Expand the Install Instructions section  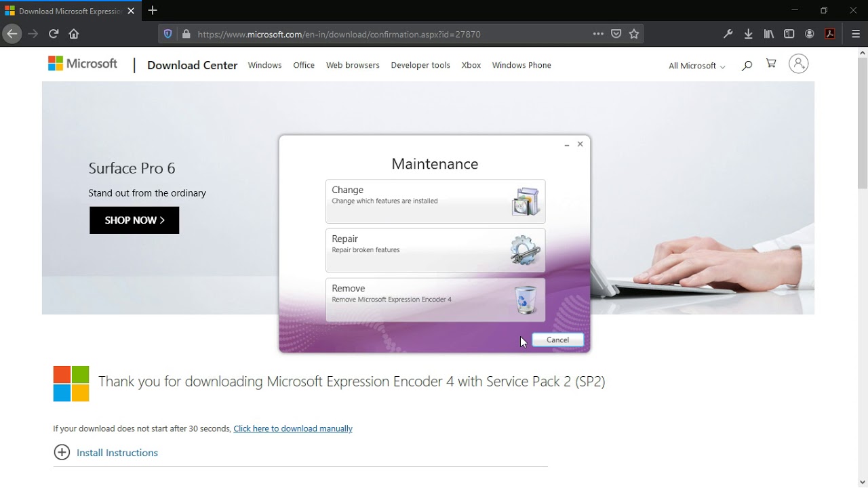pos(106,453)
